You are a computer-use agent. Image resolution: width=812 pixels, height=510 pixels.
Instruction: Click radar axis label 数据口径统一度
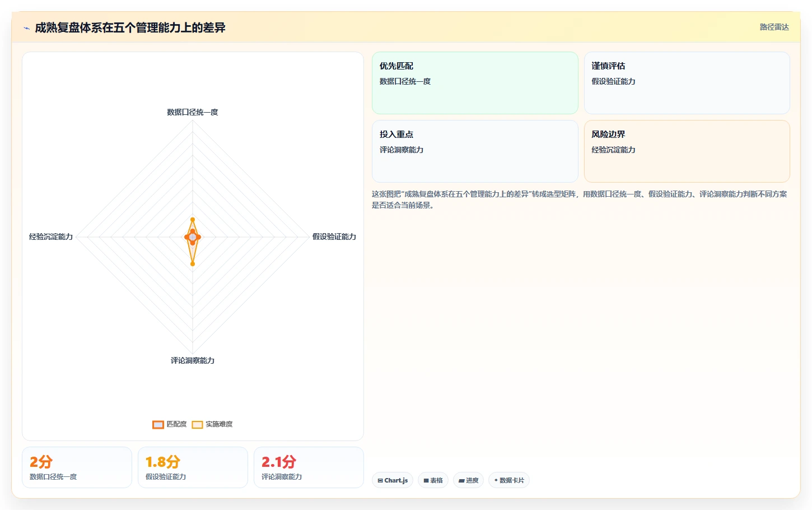tap(193, 112)
